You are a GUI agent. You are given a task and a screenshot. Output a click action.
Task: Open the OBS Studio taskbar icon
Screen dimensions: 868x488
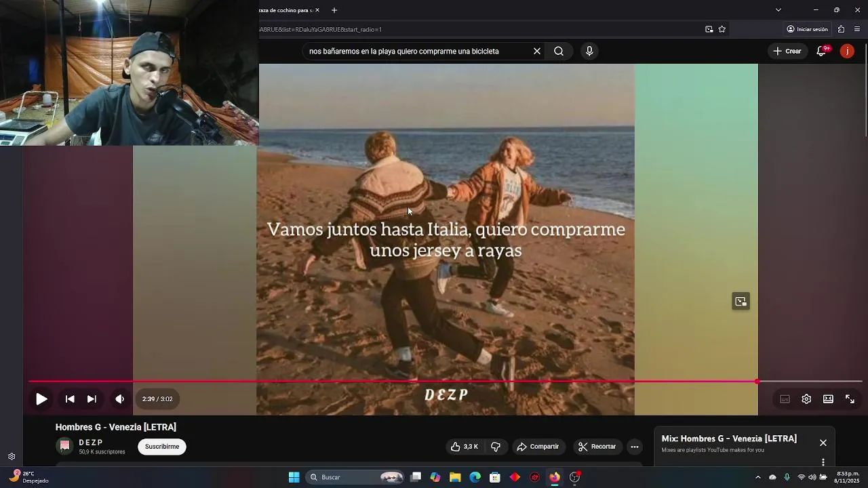tap(574, 477)
